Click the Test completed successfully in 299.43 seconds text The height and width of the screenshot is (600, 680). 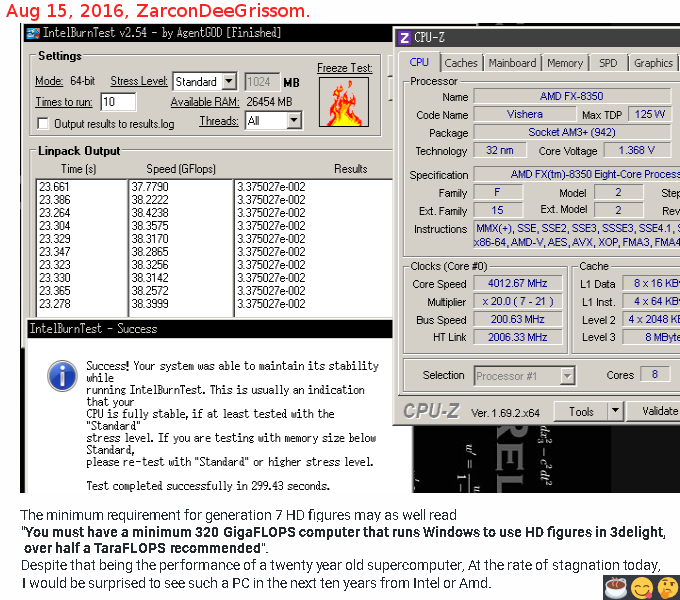(x=208, y=486)
